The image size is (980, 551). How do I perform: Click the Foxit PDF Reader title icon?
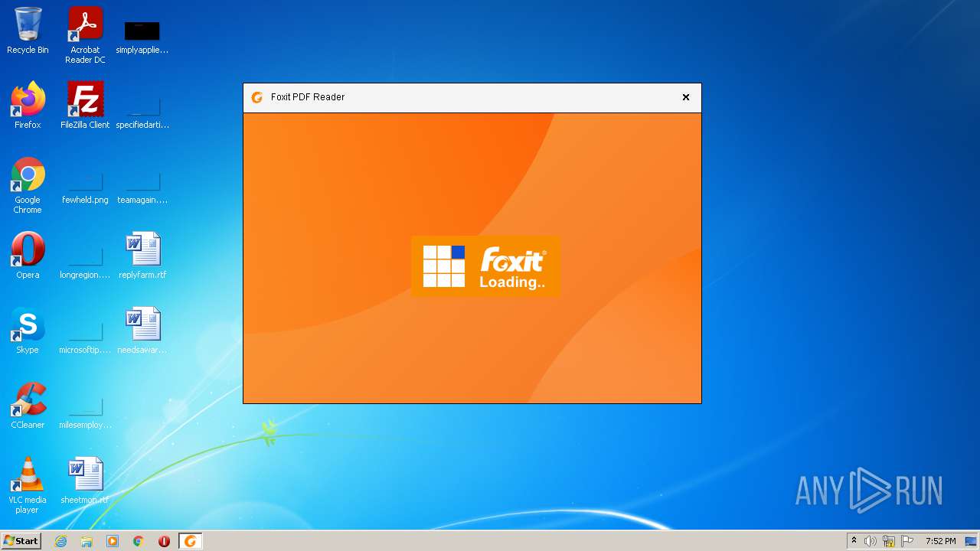coord(257,97)
